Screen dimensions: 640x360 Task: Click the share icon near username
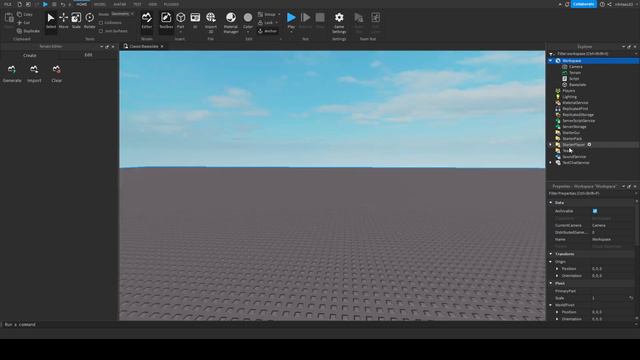pyautogui.click(x=609, y=4)
